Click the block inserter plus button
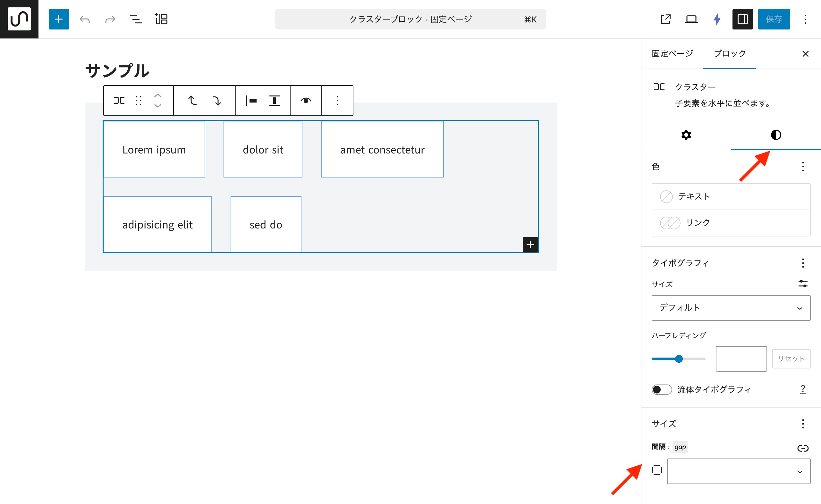Screen dimensions: 821x504 point(59,19)
